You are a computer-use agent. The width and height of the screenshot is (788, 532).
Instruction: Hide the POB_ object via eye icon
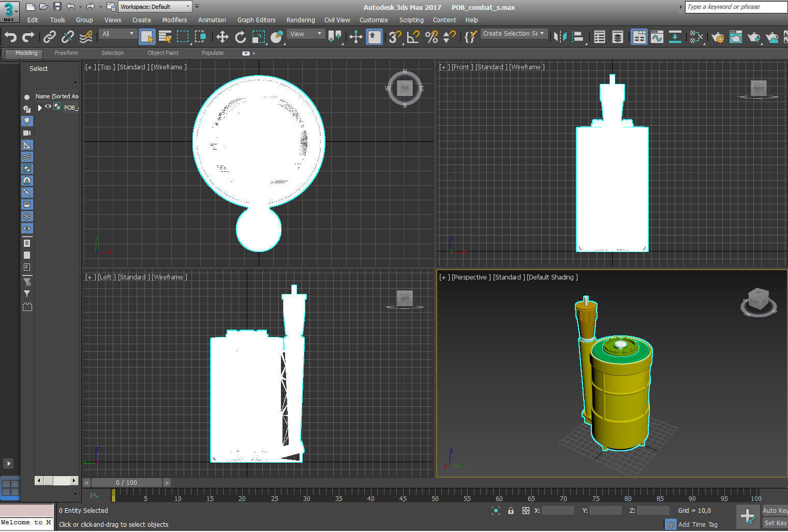coord(48,107)
